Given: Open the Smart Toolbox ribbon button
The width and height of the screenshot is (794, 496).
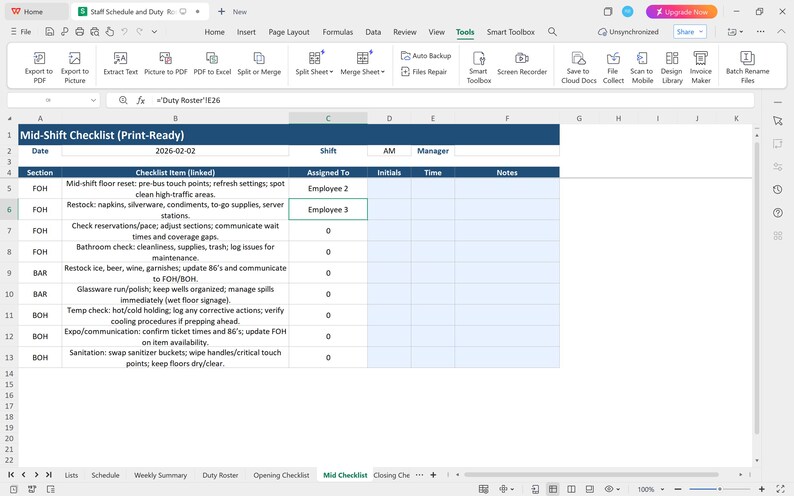Looking at the screenshot, I should click(479, 67).
